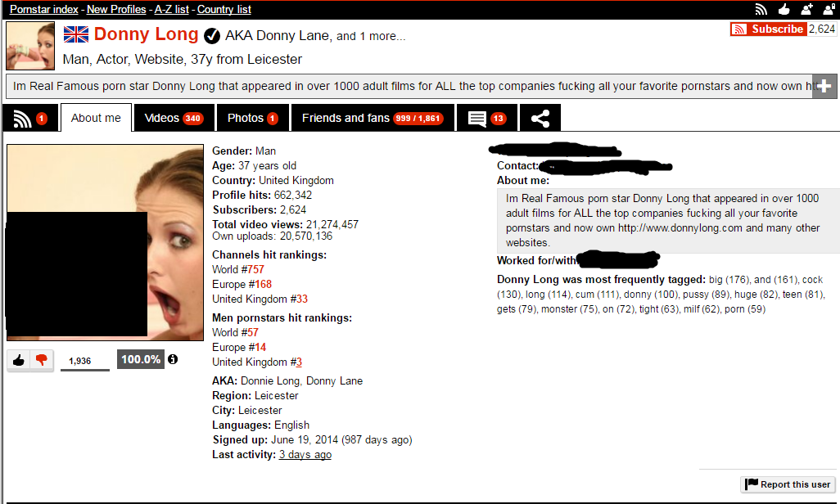Click the flag icon on Report this user

pos(752,484)
